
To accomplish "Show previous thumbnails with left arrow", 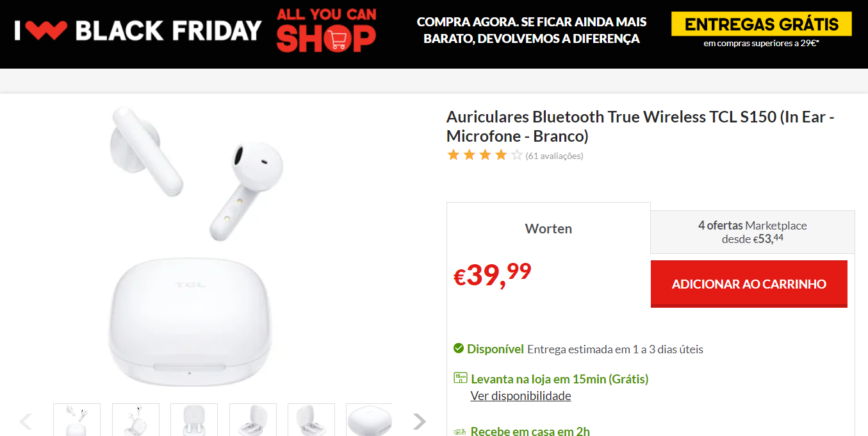I will click(26, 421).
